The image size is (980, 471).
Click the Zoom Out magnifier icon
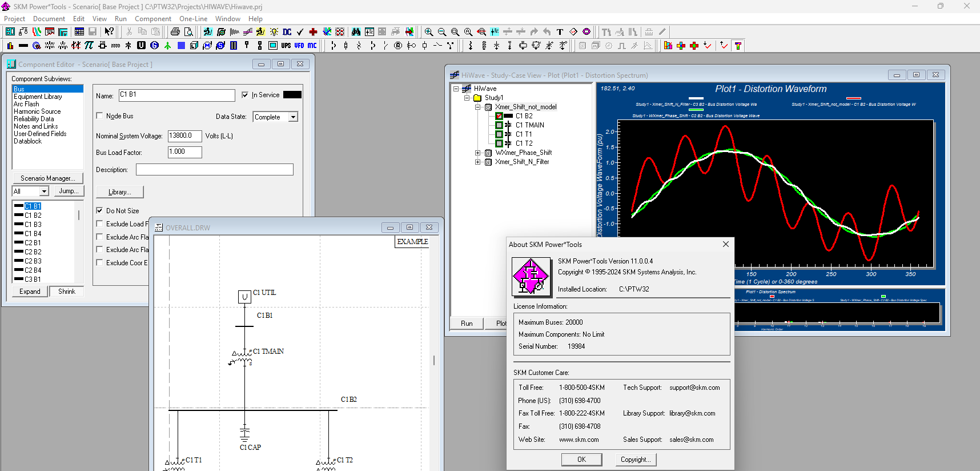[x=441, y=32]
